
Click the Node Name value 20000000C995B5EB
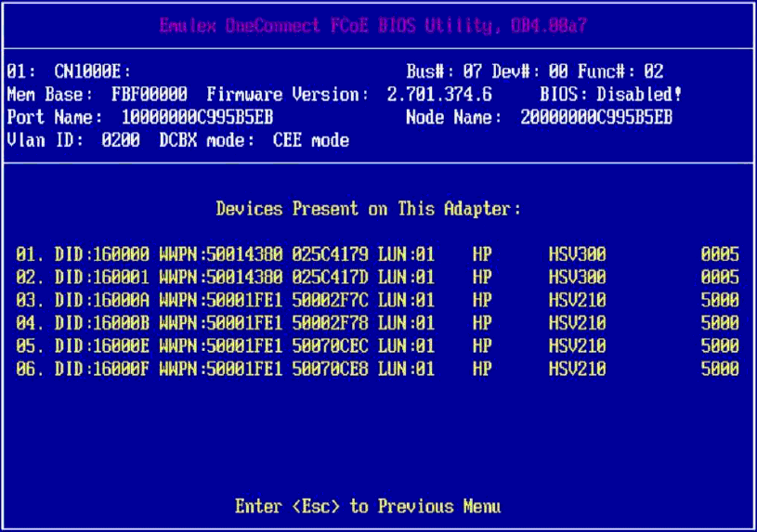(596, 117)
